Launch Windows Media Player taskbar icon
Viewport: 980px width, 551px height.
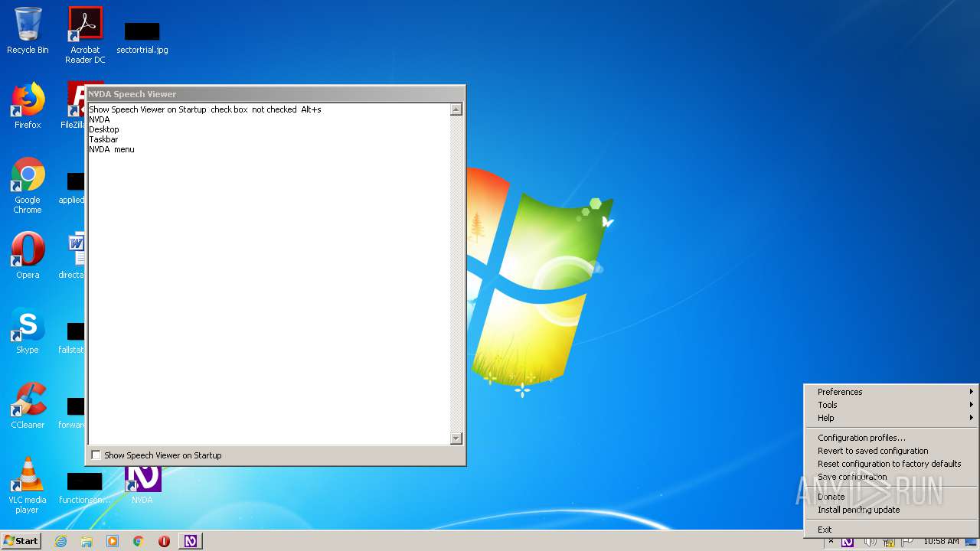[113, 541]
